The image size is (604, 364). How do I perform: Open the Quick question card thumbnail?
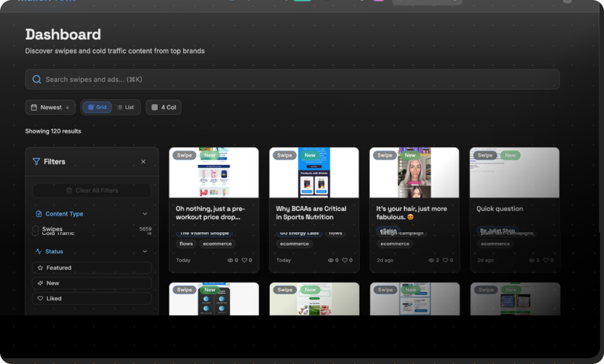point(514,173)
